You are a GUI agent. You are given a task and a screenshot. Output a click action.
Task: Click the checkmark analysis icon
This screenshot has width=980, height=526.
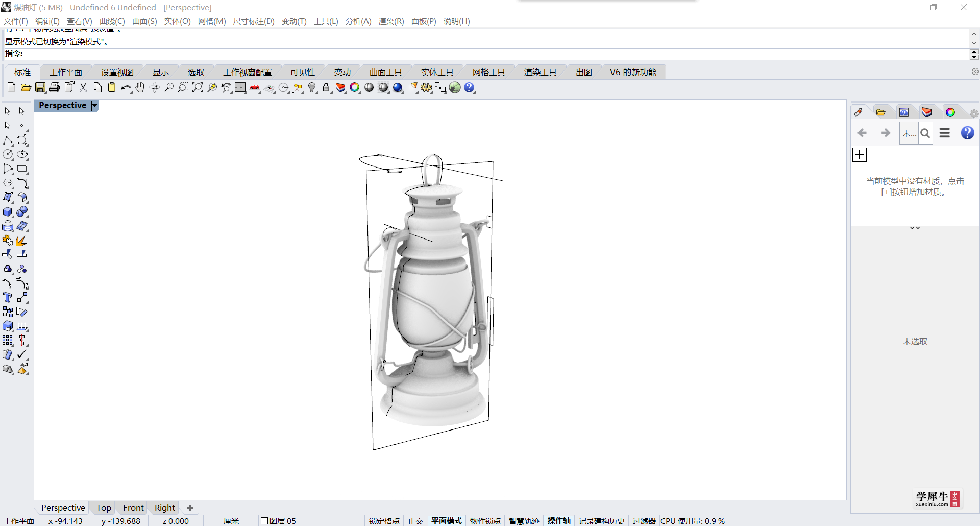[22, 354]
